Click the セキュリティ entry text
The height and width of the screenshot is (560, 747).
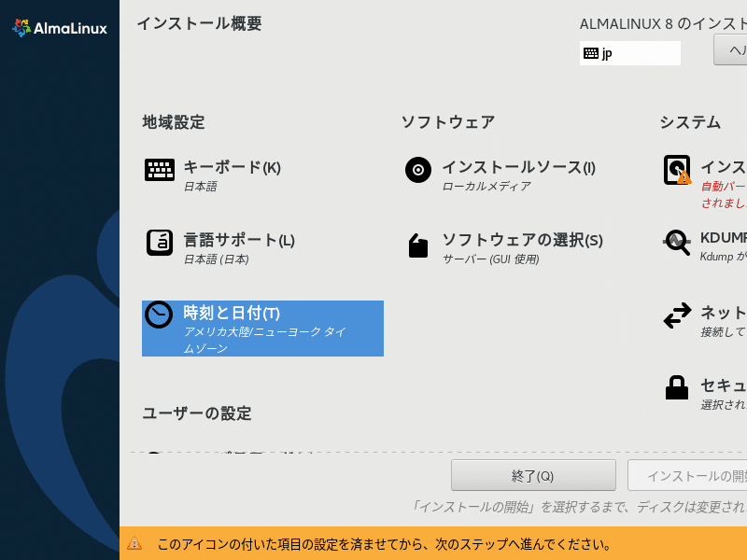tap(723, 385)
